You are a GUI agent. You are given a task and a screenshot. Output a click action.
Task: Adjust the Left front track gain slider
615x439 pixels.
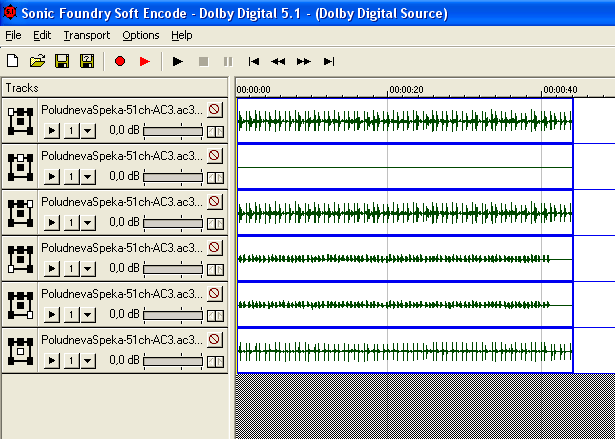pyautogui.click(x=173, y=131)
